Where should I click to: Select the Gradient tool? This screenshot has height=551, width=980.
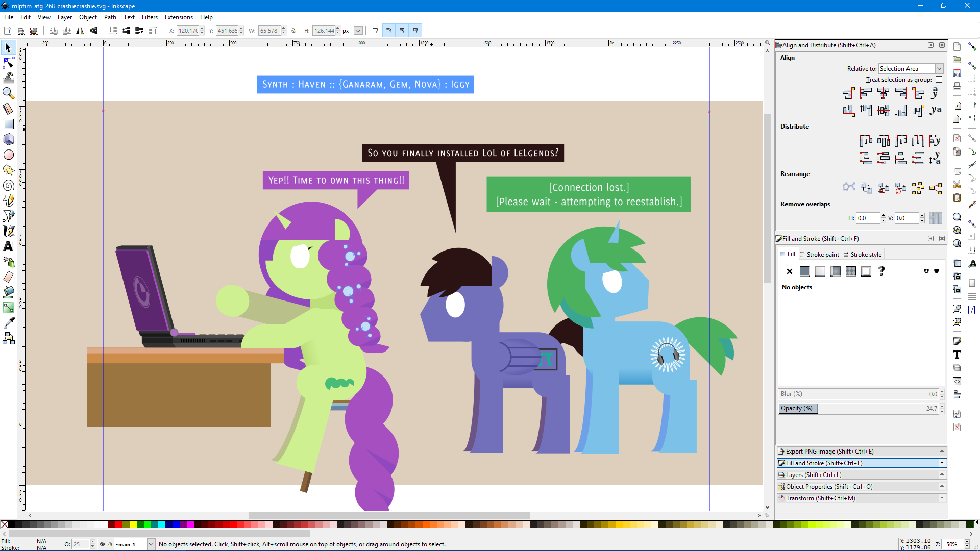point(8,308)
